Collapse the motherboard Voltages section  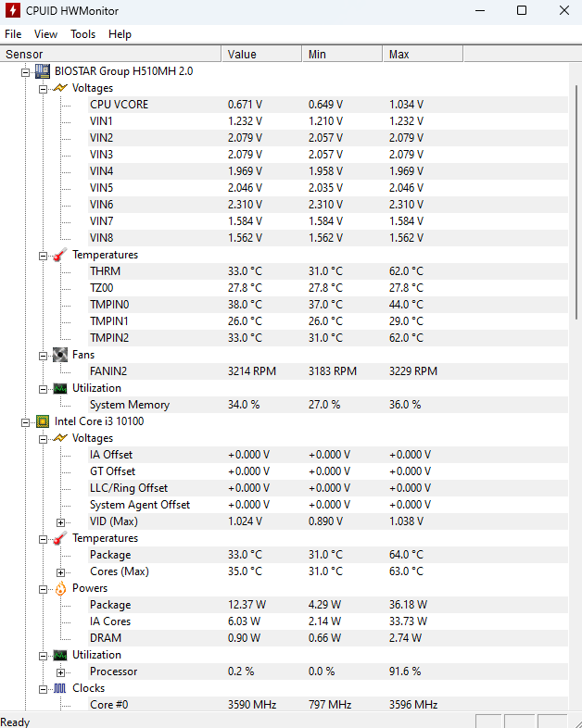pyautogui.click(x=44, y=89)
